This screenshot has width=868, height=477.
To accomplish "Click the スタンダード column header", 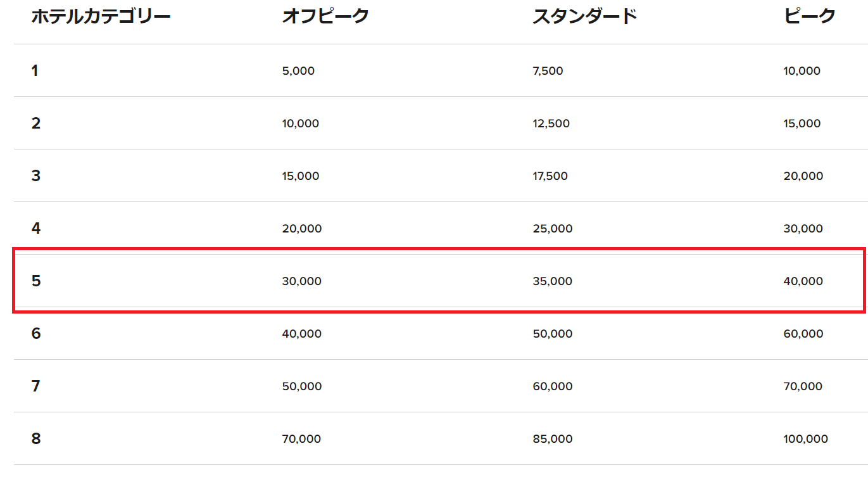I will (584, 17).
